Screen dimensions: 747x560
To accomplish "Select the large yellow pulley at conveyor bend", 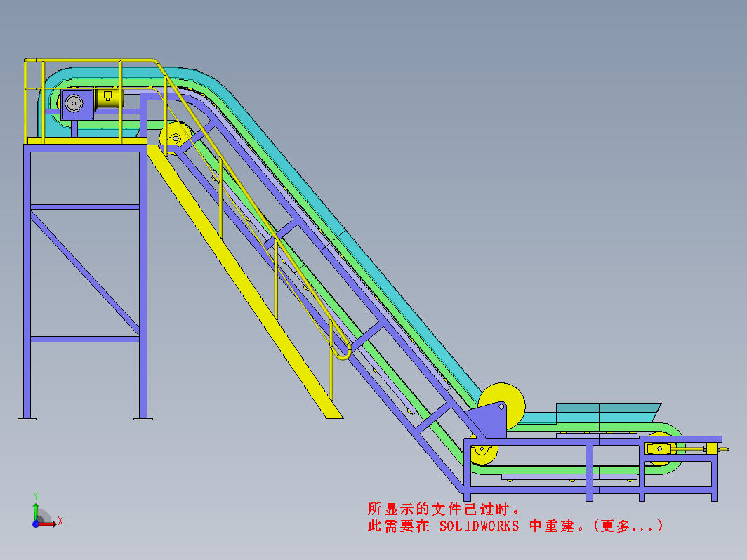I will tap(502, 406).
